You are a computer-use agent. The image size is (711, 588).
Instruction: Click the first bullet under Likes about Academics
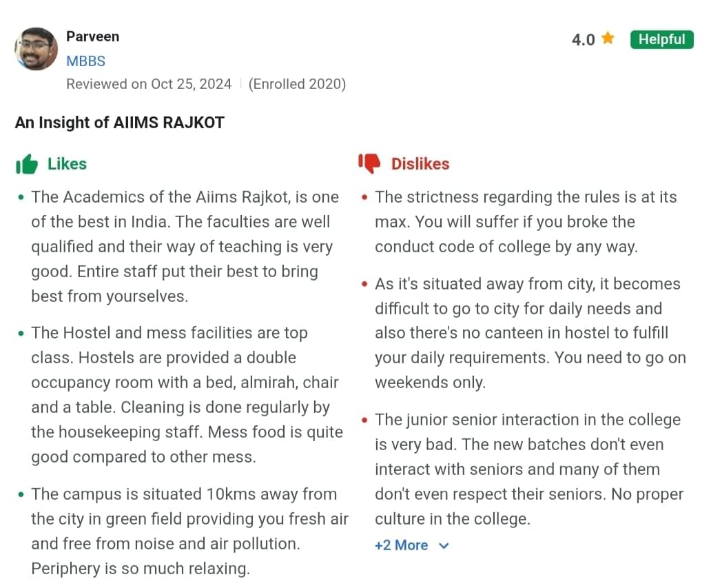pyautogui.click(x=185, y=246)
